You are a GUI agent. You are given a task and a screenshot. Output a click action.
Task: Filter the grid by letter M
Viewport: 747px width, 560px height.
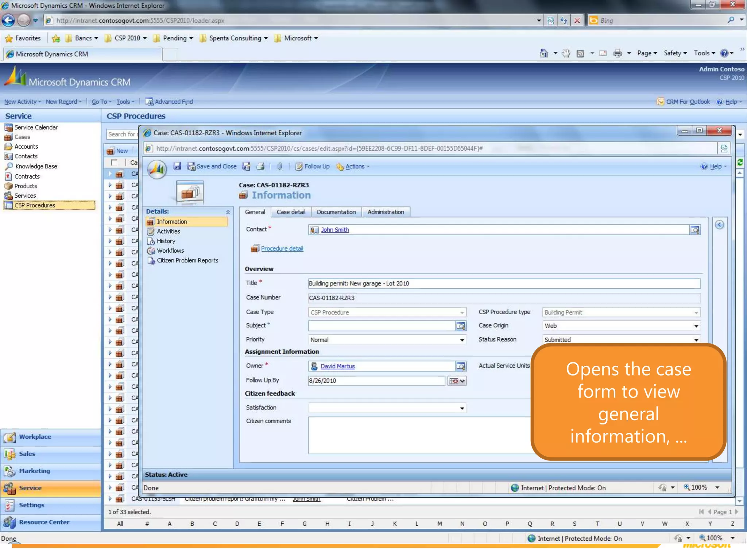440,524
